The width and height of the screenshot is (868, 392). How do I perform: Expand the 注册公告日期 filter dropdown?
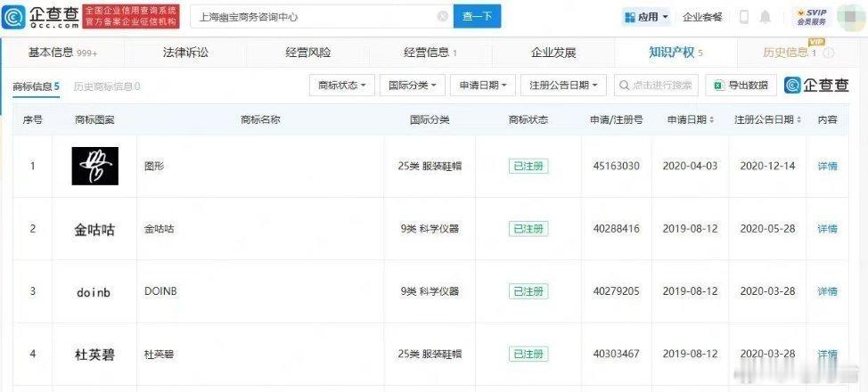pos(563,86)
